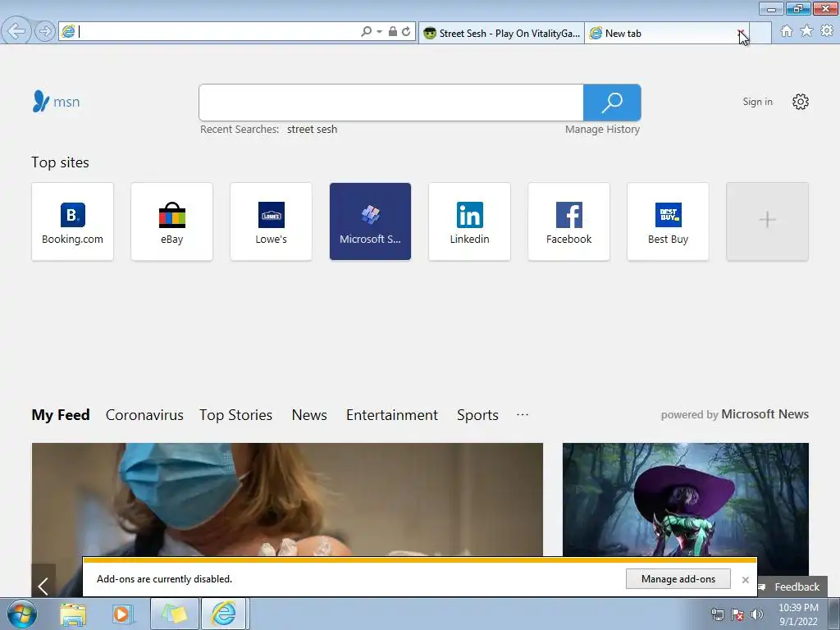The image size is (840, 630).
Task: Open the Windows Start menu orb
Action: click(x=22, y=614)
